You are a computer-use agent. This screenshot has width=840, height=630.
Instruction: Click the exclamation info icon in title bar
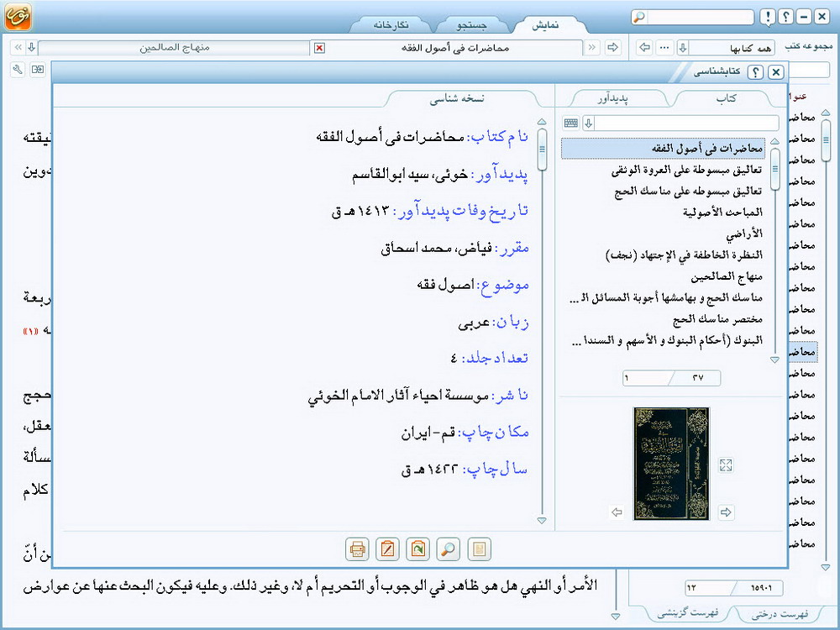pos(768,17)
